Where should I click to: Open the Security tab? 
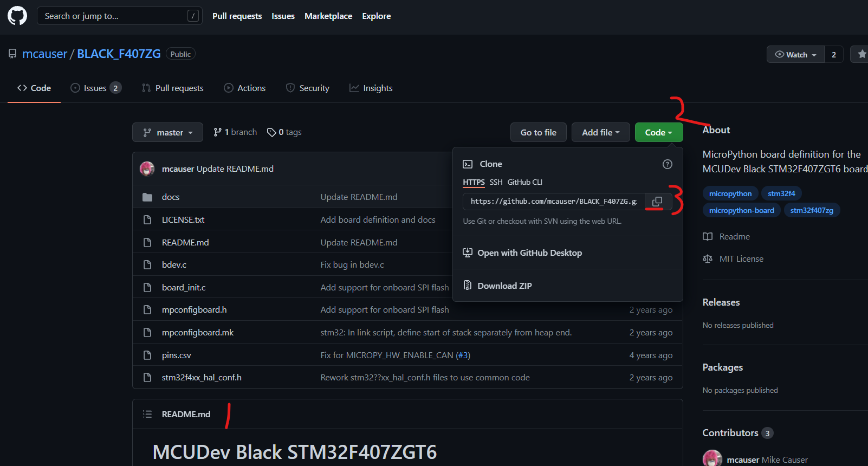308,88
